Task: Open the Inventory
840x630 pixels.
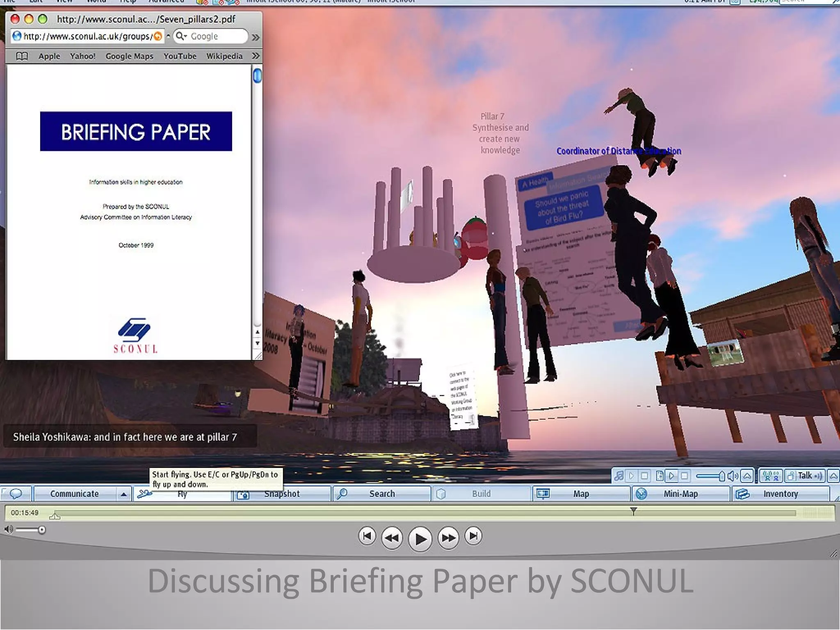Action: (781, 494)
